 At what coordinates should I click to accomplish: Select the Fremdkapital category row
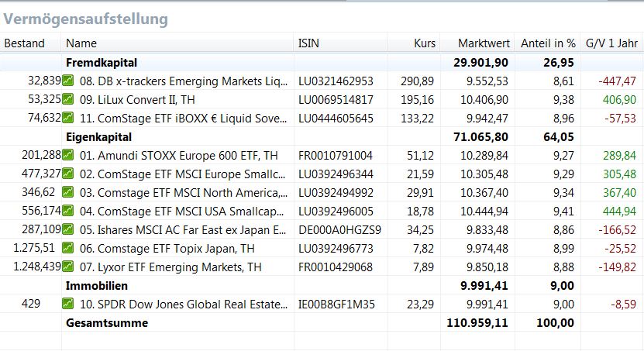pos(102,62)
